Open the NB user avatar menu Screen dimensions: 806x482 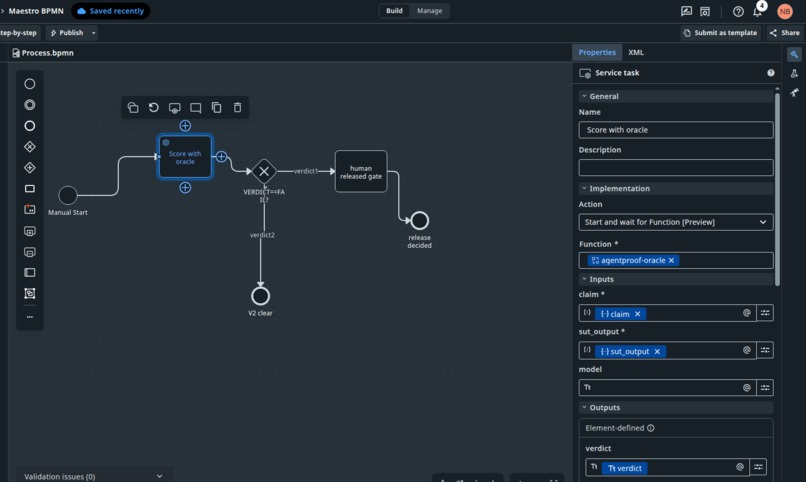click(x=785, y=11)
